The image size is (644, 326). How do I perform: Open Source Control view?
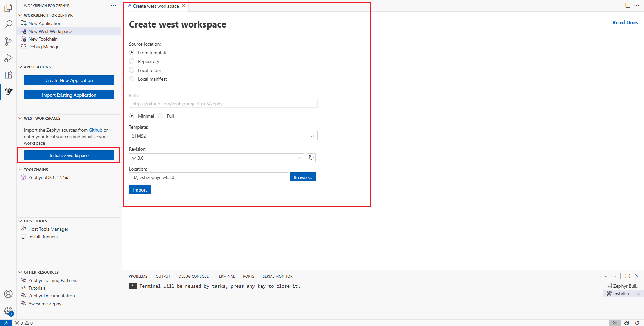(8, 41)
